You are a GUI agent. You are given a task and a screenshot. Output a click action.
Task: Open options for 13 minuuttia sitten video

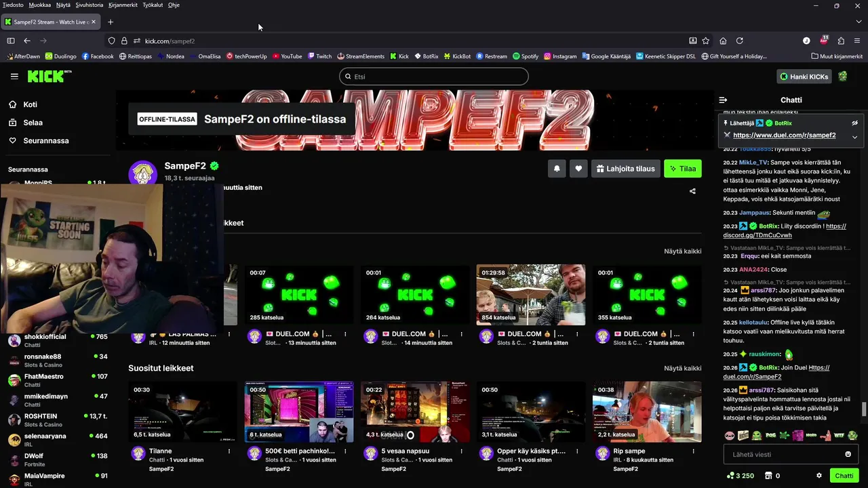pos(346,334)
